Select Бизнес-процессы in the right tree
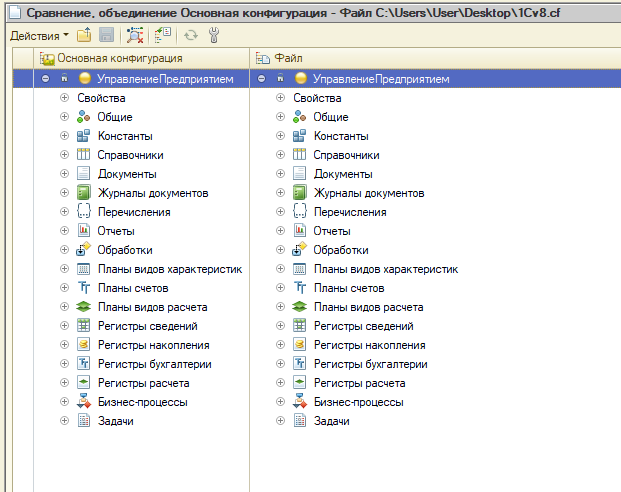This screenshot has height=492, width=621. [x=359, y=402]
